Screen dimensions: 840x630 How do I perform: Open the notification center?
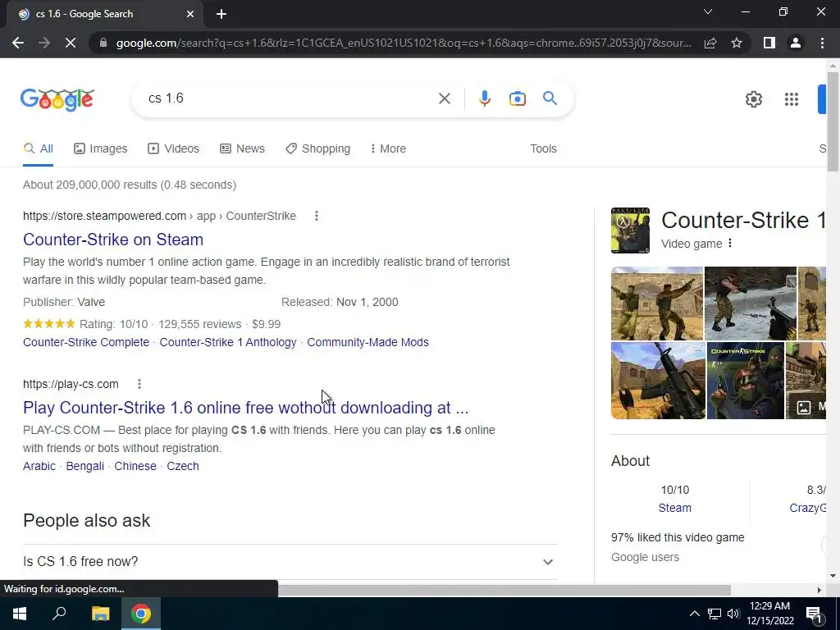pos(814,614)
